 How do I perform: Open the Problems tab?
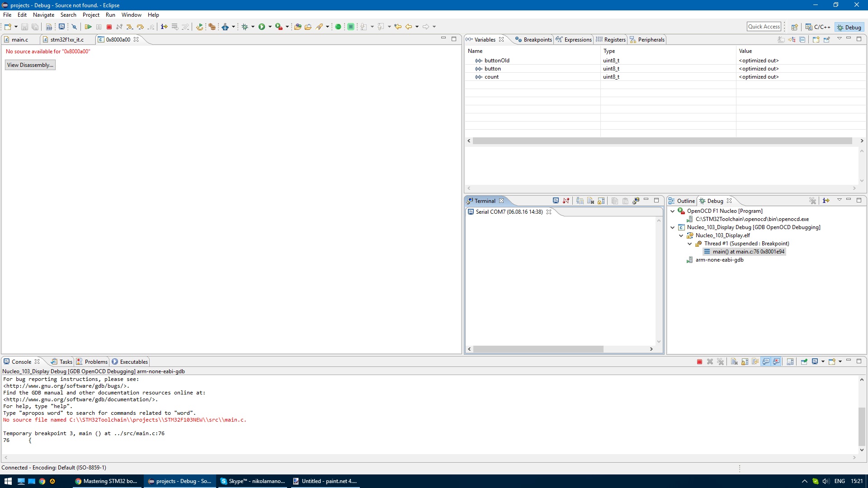(92, 362)
